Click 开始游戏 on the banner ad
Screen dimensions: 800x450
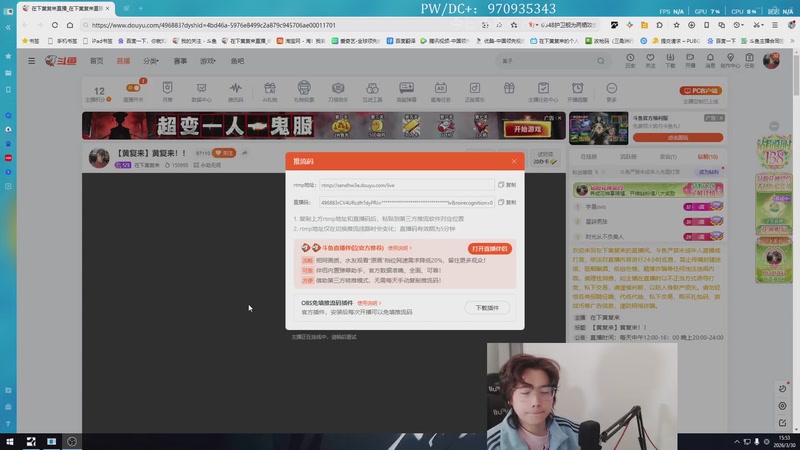pyautogui.click(x=528, y=129)
